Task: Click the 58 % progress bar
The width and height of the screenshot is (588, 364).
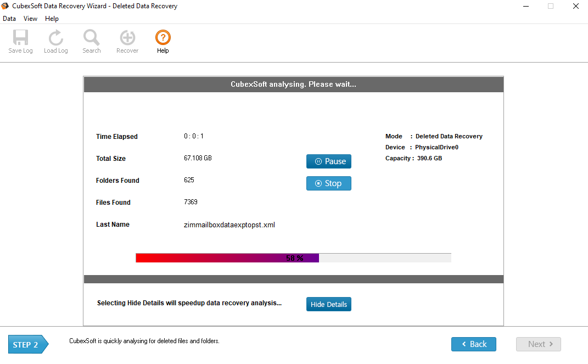Action: coord(293,258)
